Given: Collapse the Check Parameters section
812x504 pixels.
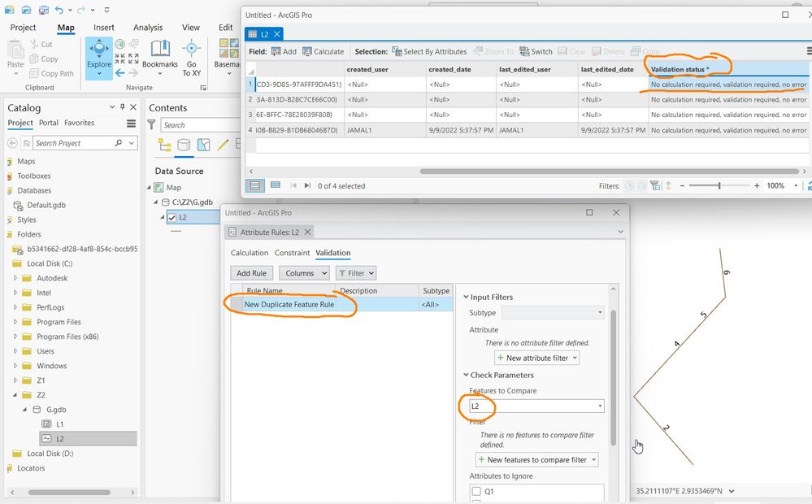Looking at the screenshot, I should tap(466, 375).
